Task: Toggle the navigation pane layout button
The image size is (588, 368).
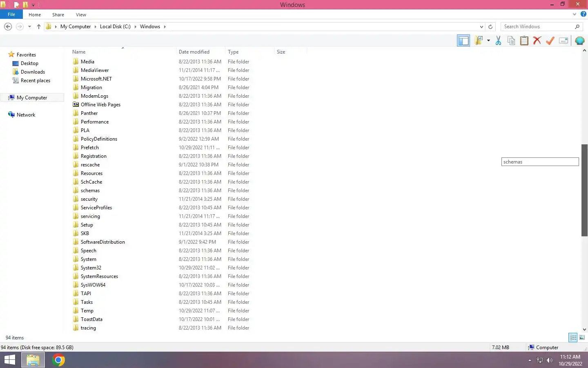Action: (463, 40)
